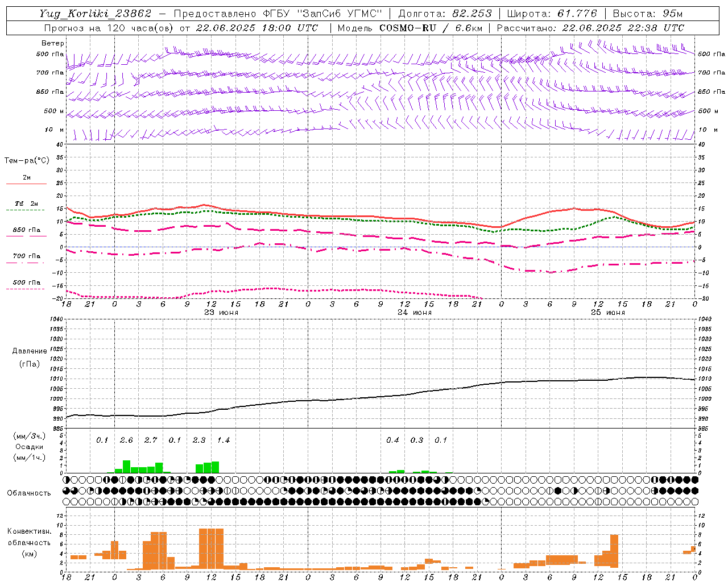728x582 pixels.
Task: Click the dash-dot 700 гПа temperature legend line
Action: 25,263
